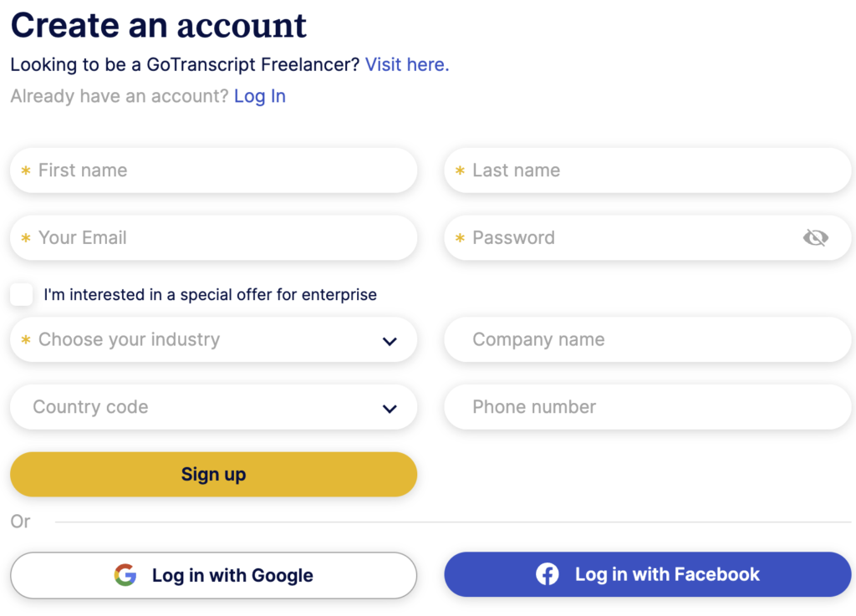Click the enterprise special offer label text
Screen dimensions: 856x616
click(x=210, y=294)
